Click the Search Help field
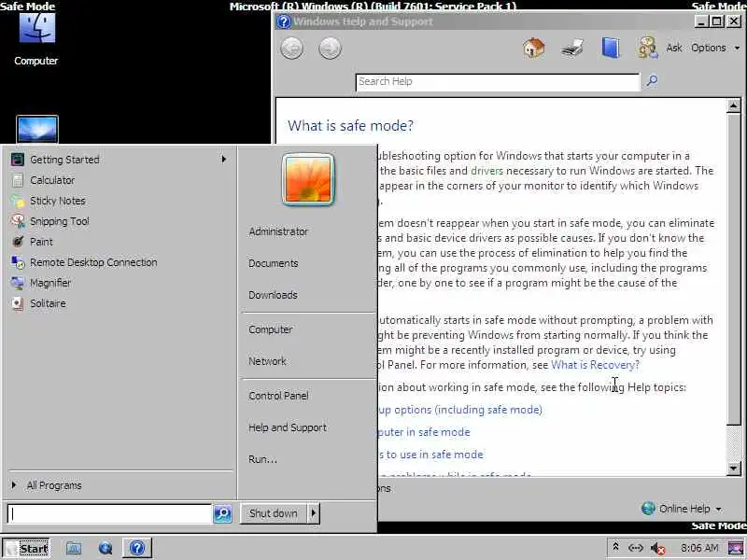Viewport: 747px width, 560px height. [498, 82]
